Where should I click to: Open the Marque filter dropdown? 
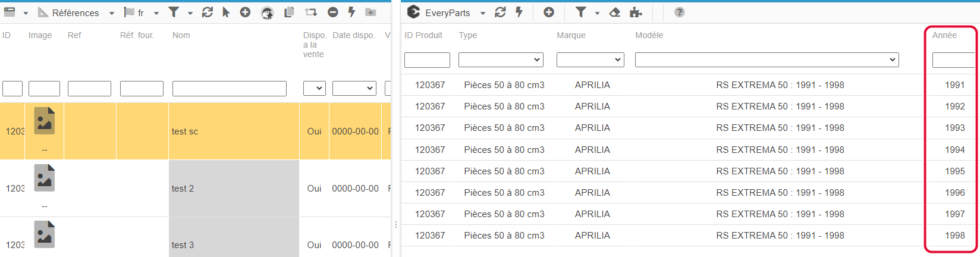click(590, 59)
